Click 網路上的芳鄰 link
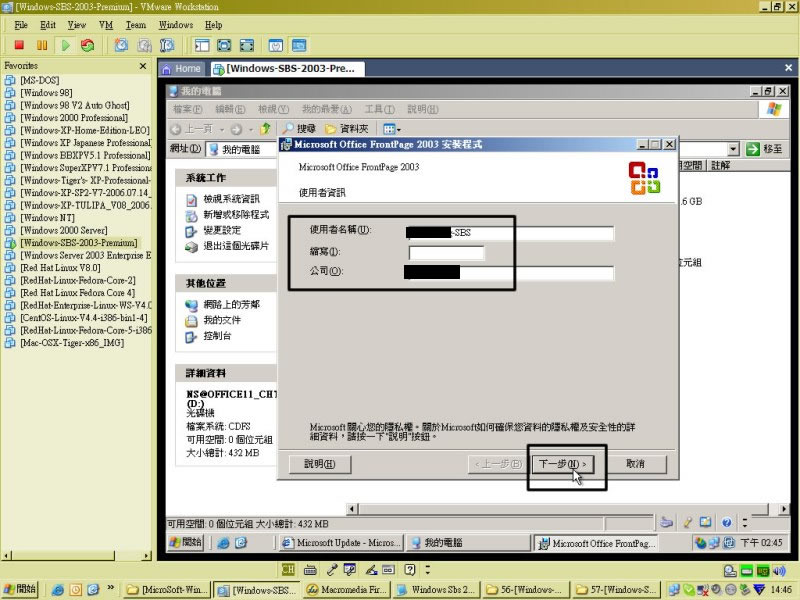This screenshot has height=600, width=800. coord(231,305)
